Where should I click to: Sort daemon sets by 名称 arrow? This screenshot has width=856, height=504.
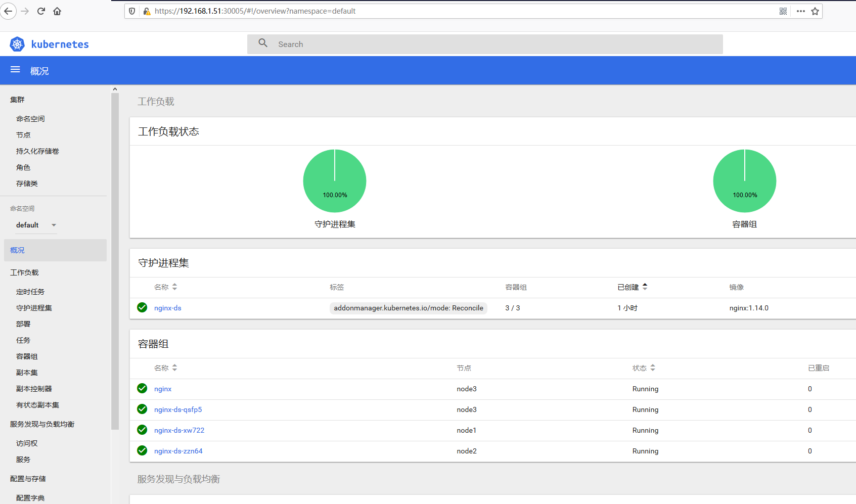point(174,287)
